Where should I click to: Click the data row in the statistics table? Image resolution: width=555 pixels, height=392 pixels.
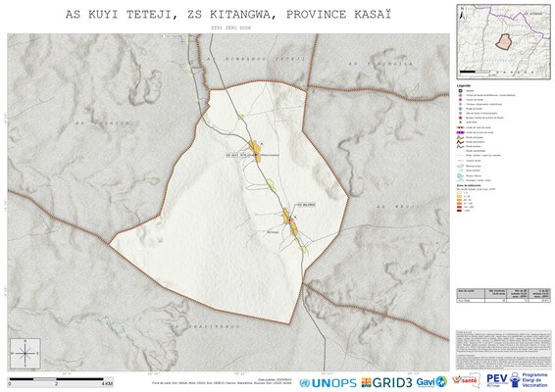[x=504, y=300]
